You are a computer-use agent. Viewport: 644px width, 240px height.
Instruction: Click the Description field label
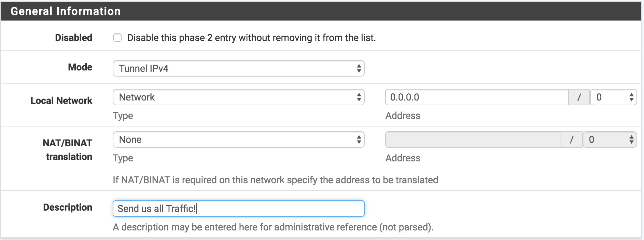coord(68,207)
